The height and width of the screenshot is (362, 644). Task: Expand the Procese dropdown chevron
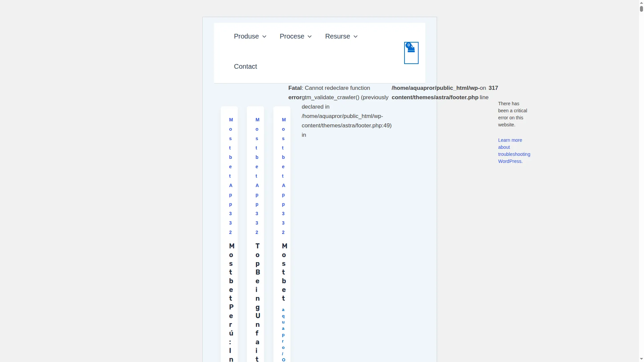tap(310, 37)
